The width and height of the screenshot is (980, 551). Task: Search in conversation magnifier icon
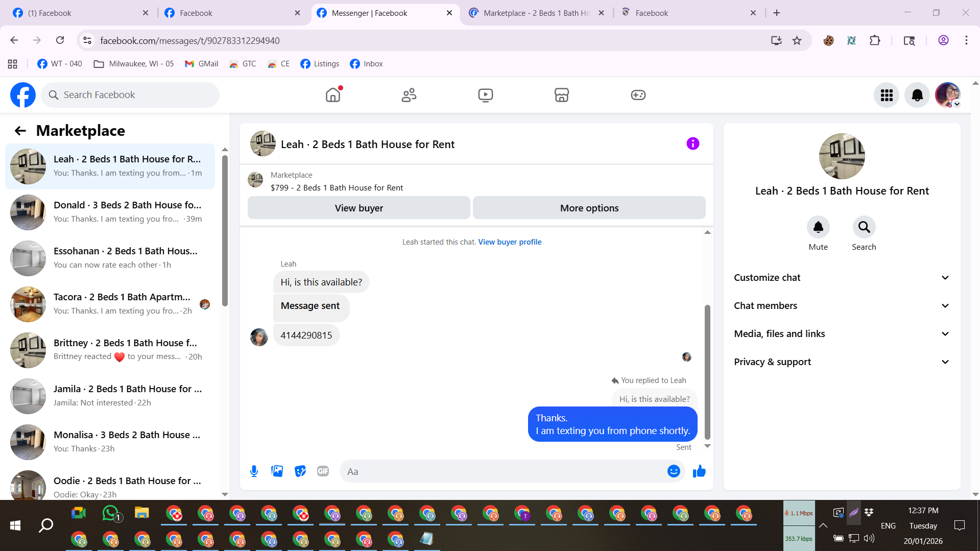point(864,227)
